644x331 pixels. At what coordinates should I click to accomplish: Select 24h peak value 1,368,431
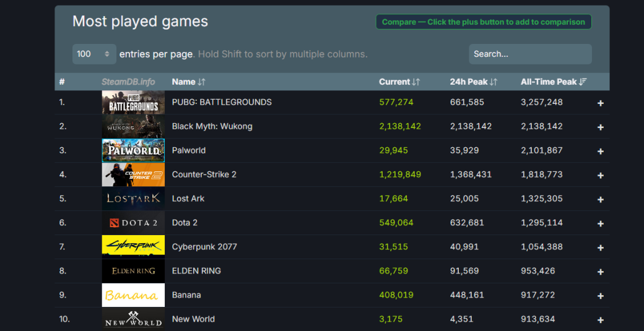click(x=471, y=174)
